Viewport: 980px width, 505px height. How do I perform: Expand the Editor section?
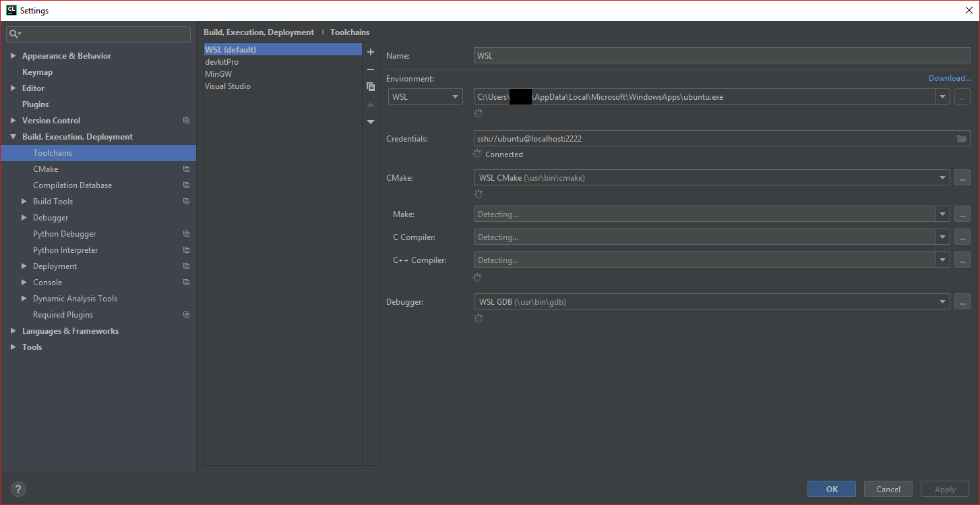(x=13, y=88)
